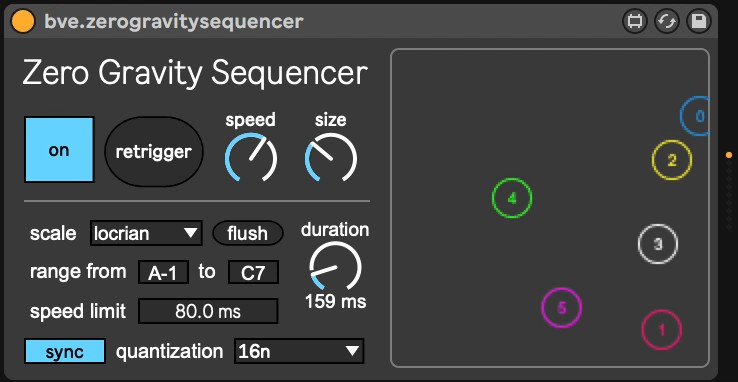
Task: Click the show/hide device view icon
Action: tap(635, 22)
